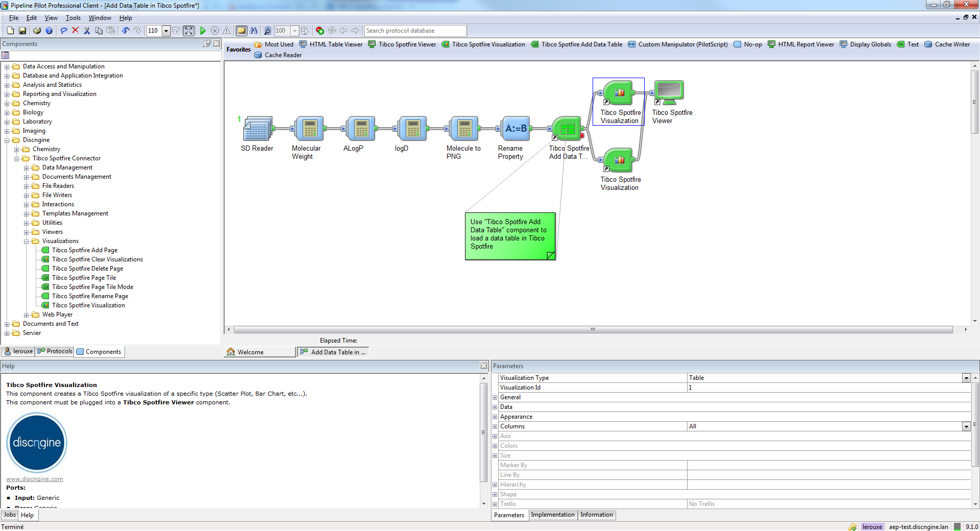The image size is (980, 531).
Task: Open the File menu
Action: pos(14,18)
